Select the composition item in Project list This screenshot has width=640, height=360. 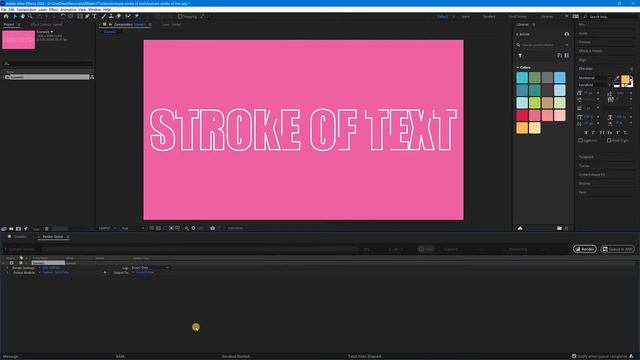coord(47,77)
